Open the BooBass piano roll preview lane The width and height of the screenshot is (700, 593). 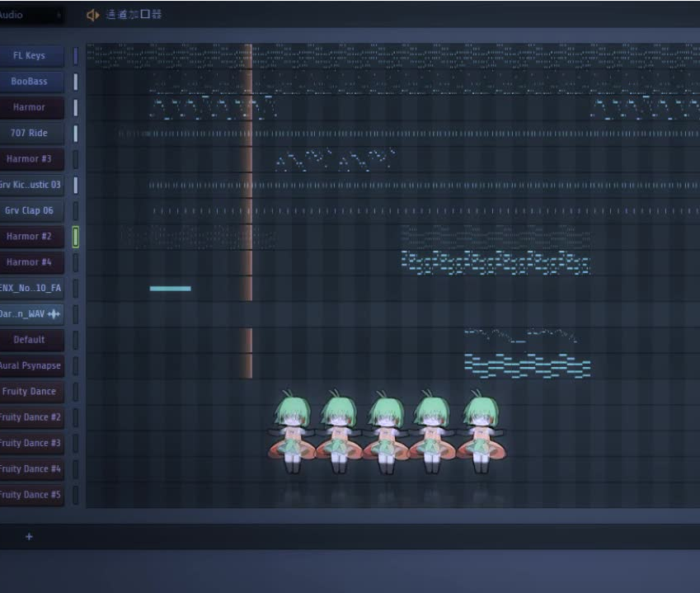pyautogui.click(x=392, y=82)
